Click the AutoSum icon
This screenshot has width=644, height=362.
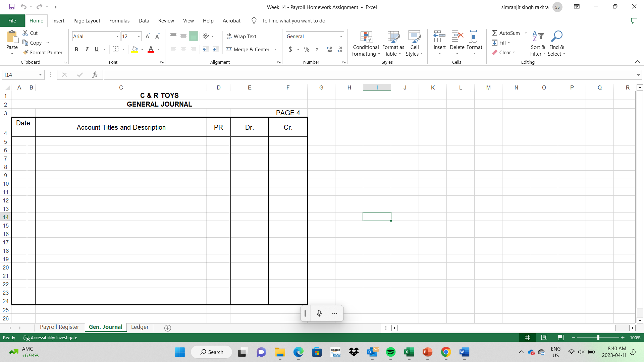(x=495, y=33)
